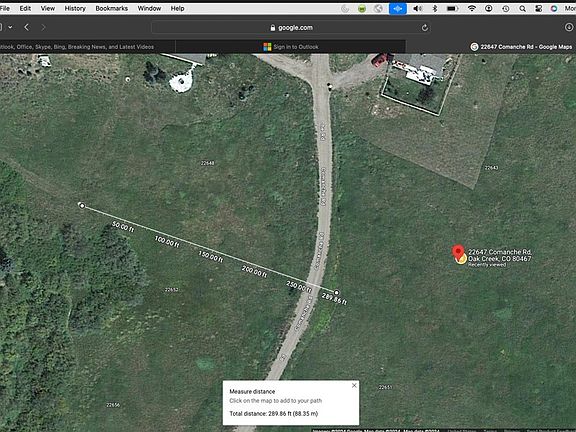Open the Bookmarks menu
This screenshot has width=576, height=432.
pos(112,8)
